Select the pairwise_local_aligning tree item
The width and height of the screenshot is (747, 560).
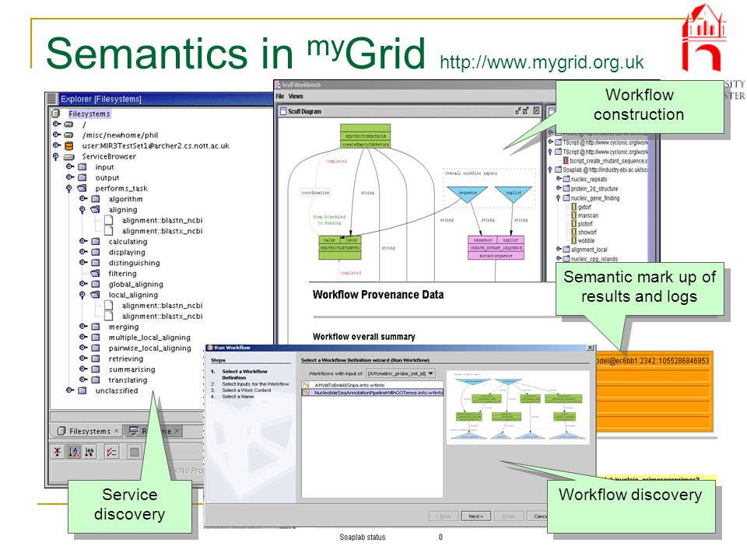pyautogui.click(x=149, y=348)
